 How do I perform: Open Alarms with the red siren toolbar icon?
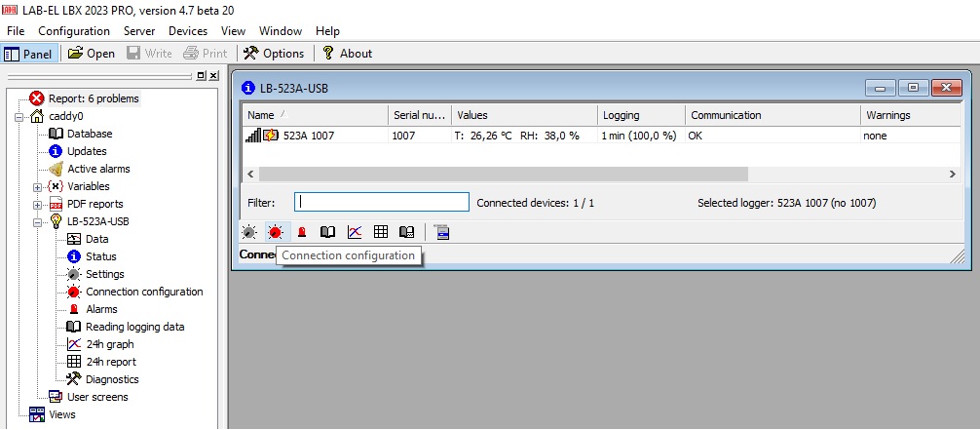[302, 232]
